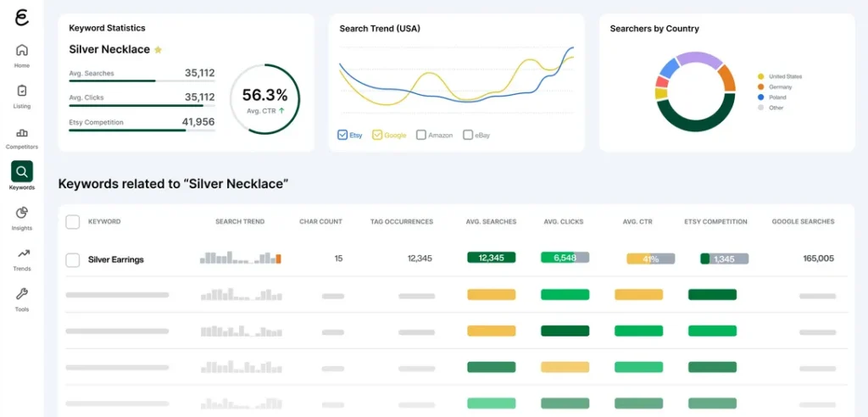Check the select-all keywords header checkbox
This screenshot has width=868, height=417.
tap(73, 222)
